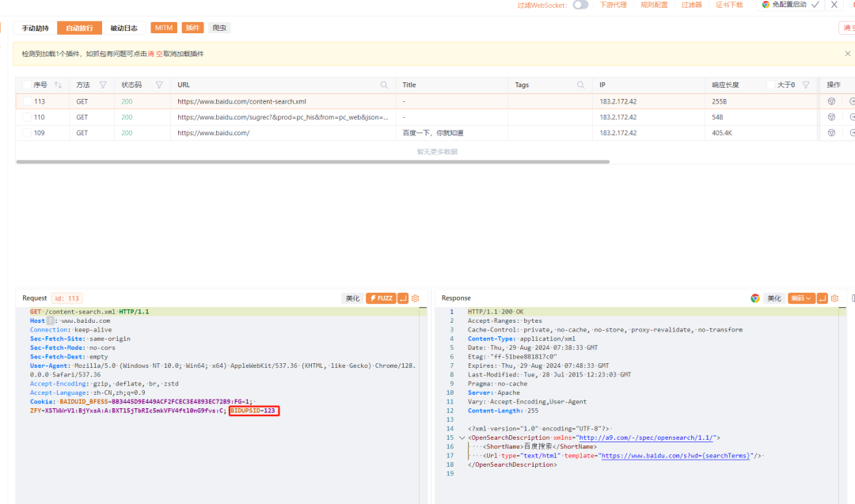Click the BIDUPSID=123 cookie text

point(253,411)
